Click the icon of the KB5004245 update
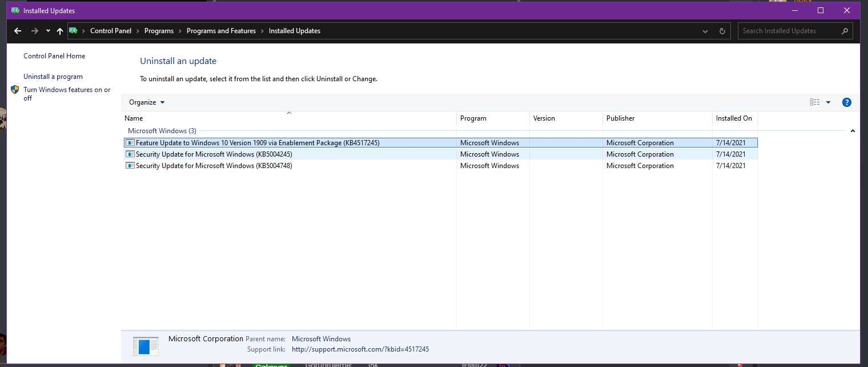This screenshot has height=367, width=868. (130, 154)
